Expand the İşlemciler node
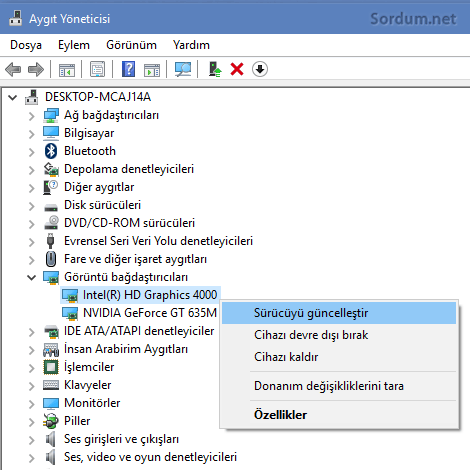The width and height of the screenshot is (470, 470). 31,368
